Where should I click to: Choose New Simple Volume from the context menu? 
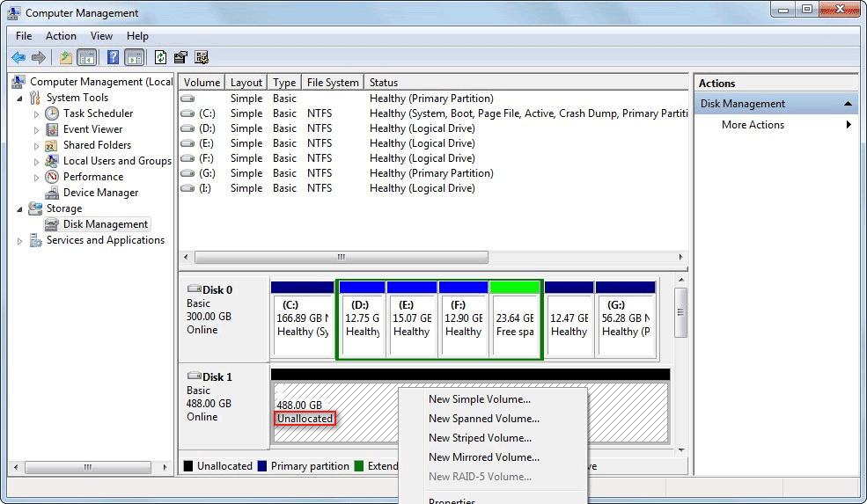click(x=479, y=399)
